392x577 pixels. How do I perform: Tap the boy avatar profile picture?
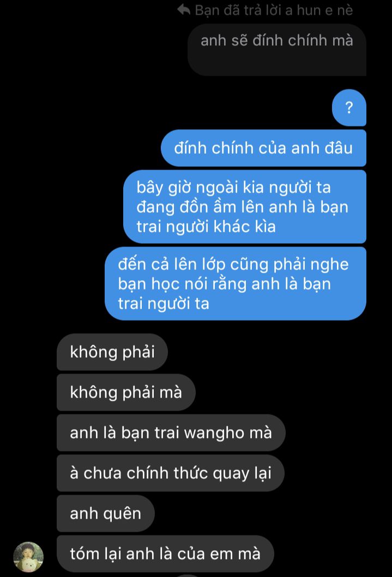pyautogui.click(x=28, y=557)
